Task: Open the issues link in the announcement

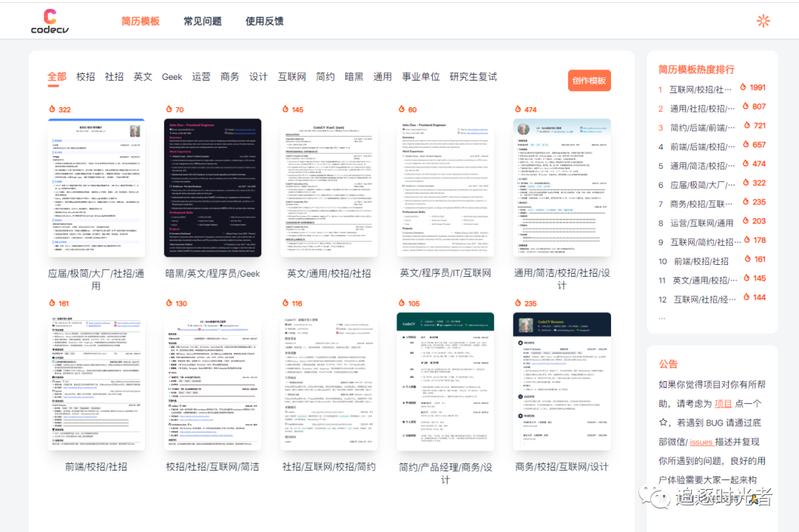Action: click(x=701, y=442)
